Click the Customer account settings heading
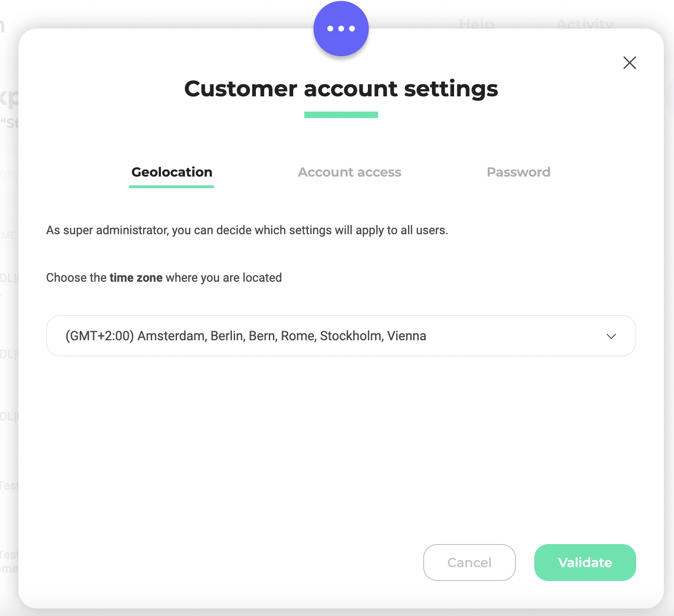Viewport: 674px width, 616px height. pyautogui.click(x=341, y=89)
